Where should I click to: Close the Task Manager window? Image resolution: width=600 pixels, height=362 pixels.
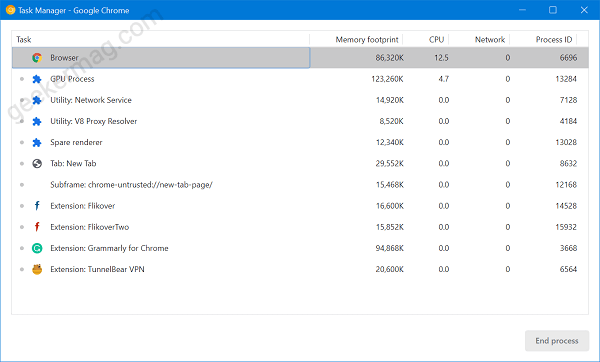[x=584, y=10]
